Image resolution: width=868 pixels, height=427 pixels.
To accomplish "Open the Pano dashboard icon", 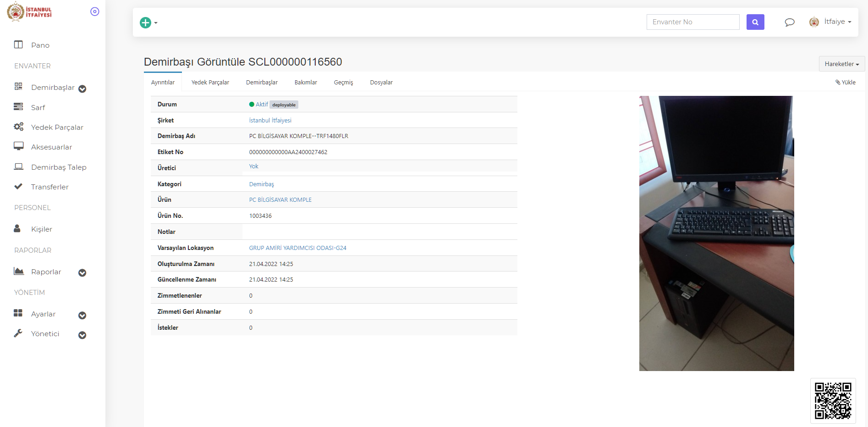I will tap(18, 44).
